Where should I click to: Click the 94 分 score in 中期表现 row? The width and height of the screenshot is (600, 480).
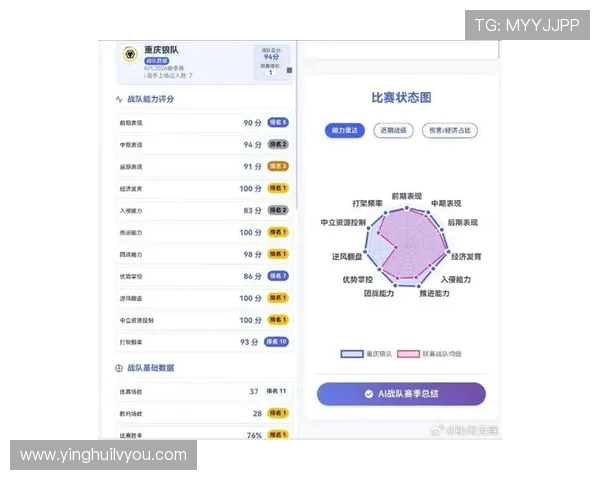[x=253, y=145]
